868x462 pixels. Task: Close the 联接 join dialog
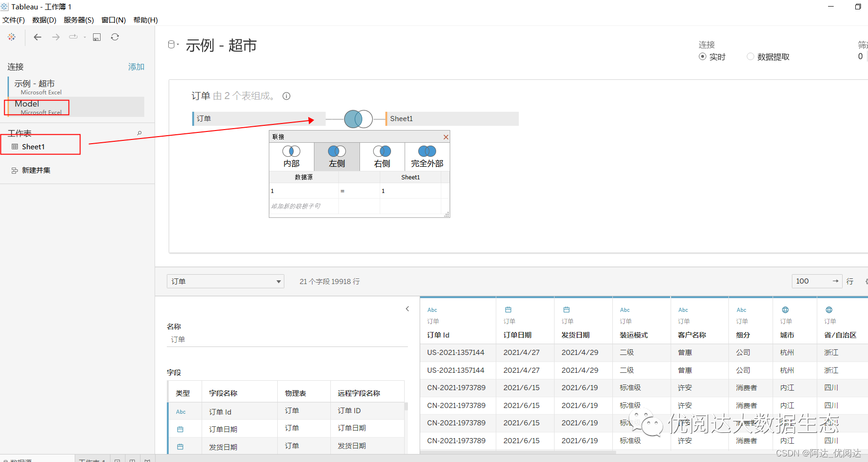click(x=446, y=137)
